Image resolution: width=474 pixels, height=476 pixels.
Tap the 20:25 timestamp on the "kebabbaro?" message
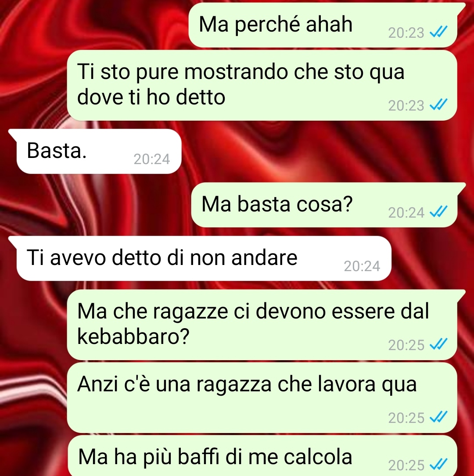[x=406, y=345]
